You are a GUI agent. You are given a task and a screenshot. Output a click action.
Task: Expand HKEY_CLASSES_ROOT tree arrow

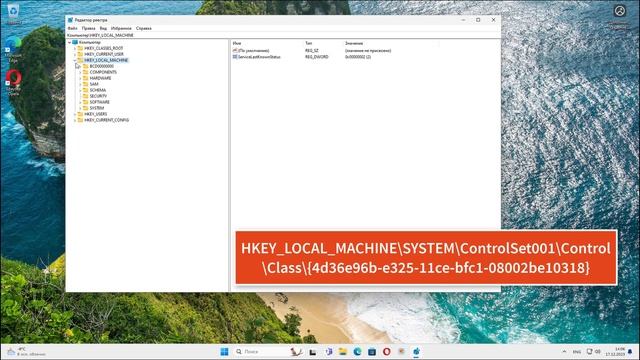[x=75, y=48]
